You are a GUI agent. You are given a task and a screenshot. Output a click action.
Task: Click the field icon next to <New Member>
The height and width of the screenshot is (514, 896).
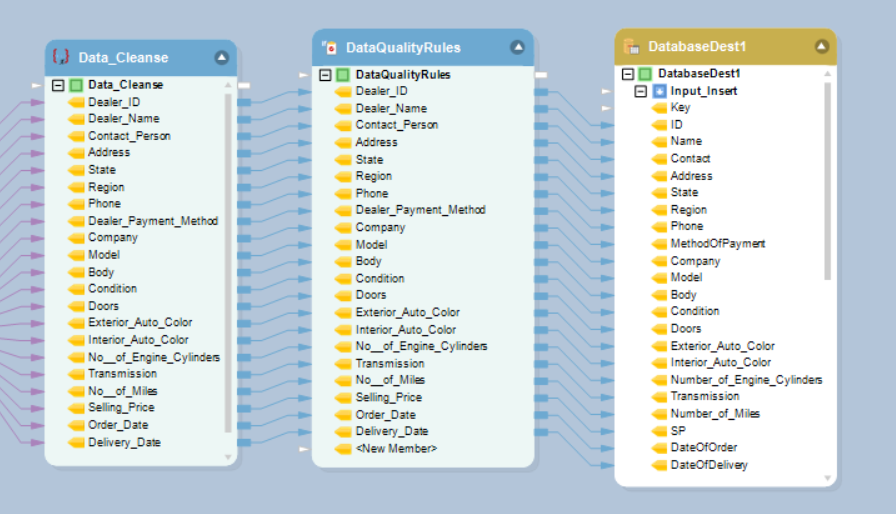click(x=343, y=449)
